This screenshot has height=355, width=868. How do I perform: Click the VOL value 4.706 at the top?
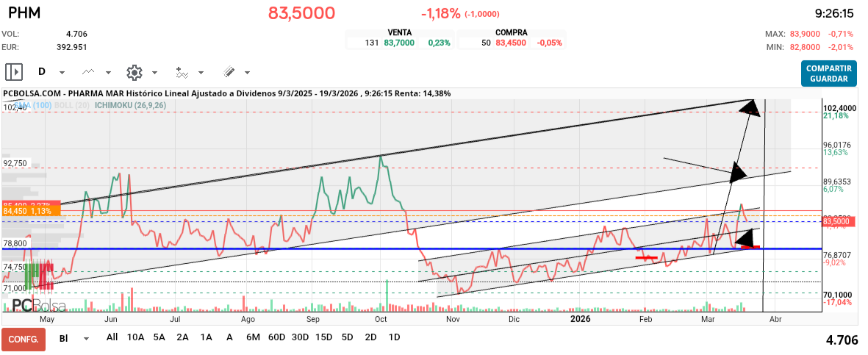click(x=76, y=34)
